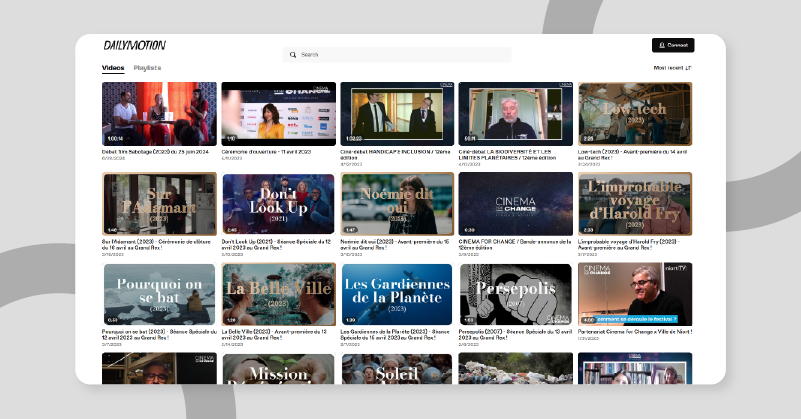Open the Low-tech video thumbnail
The image size is (801, 419).
point(635,114)
